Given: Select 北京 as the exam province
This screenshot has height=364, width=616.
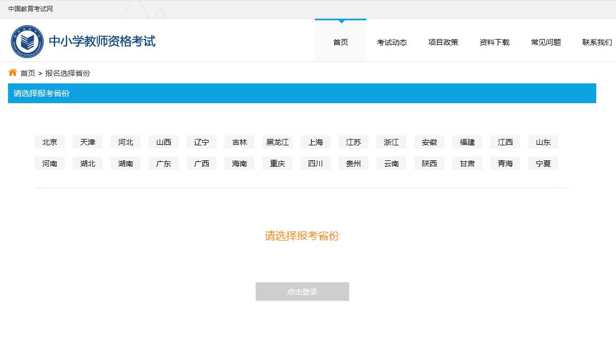Looking at the screenshot, I should (x=49, y=142).
